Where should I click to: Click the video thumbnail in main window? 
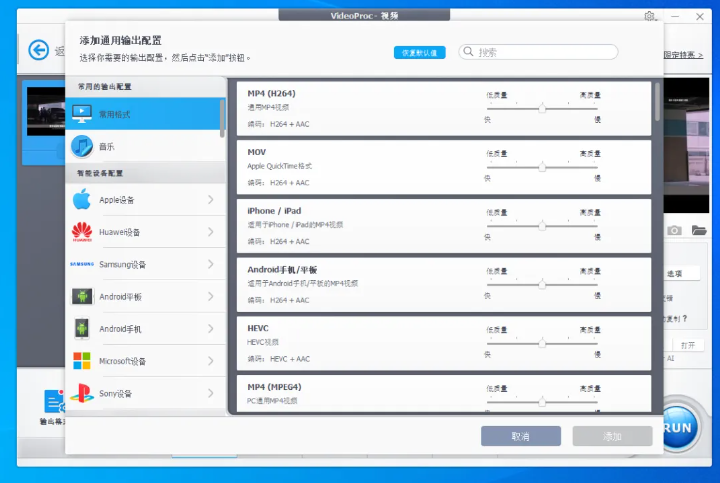click(45, 112)
